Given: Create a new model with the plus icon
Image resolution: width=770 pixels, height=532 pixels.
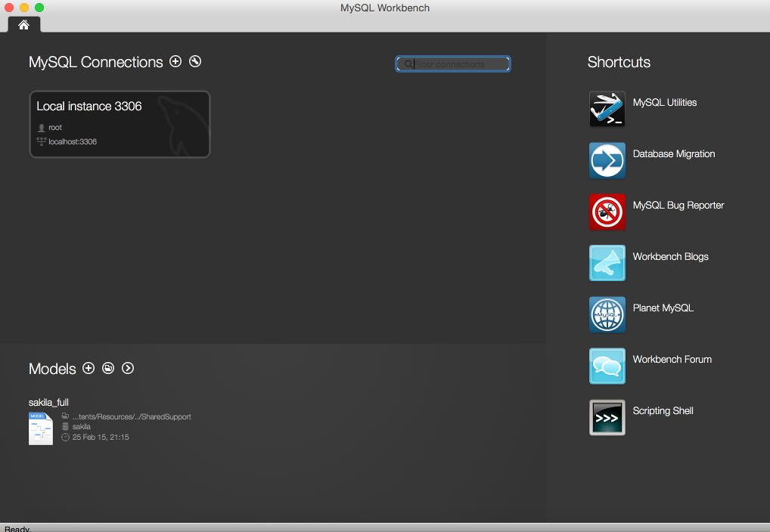Looking at the screenshot, I should click(88, 368).
